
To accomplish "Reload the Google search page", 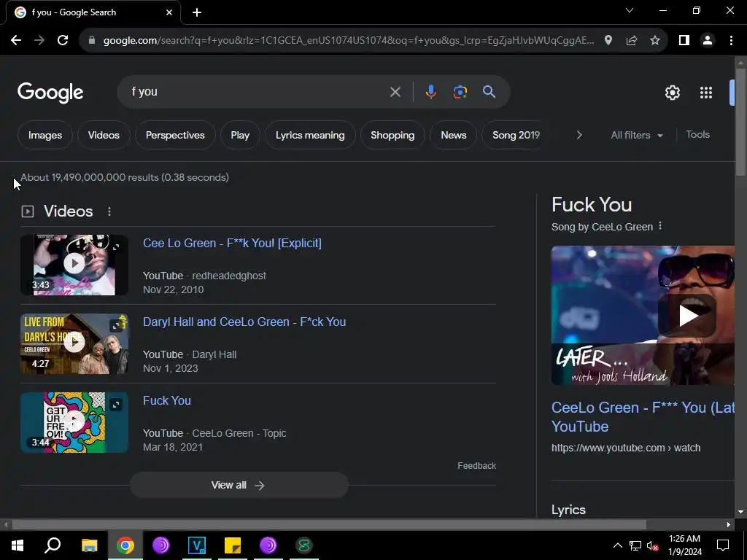I will [x=63, y=41].
